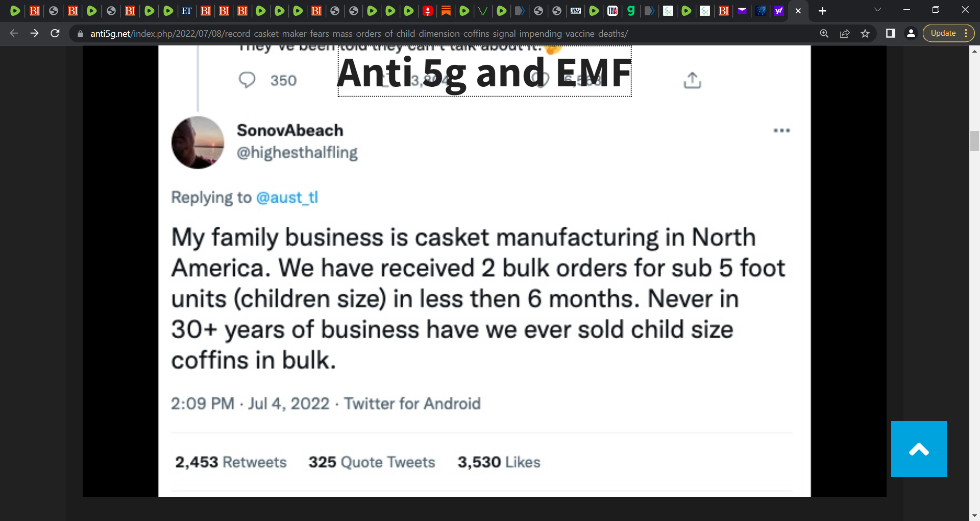Screen dimensions: 980x521
Task: Open Chrome menu three dots beside Update
Action: pyautogui.click(x=966, y=33)
